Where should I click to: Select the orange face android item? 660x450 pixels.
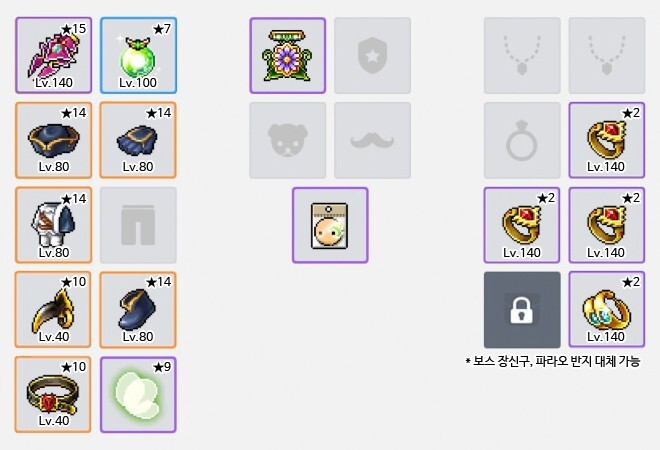point(330,225)
